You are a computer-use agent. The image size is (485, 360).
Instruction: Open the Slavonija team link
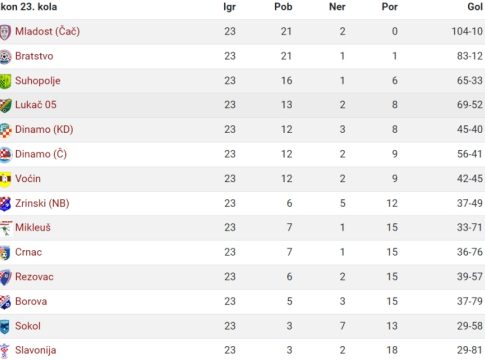[35, 350]
